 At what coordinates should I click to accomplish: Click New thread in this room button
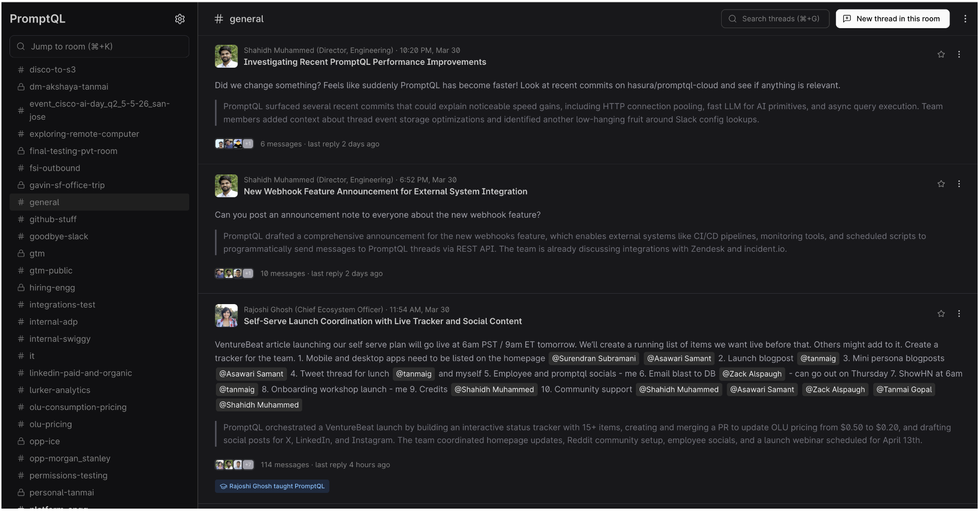(x=892, y=19)
